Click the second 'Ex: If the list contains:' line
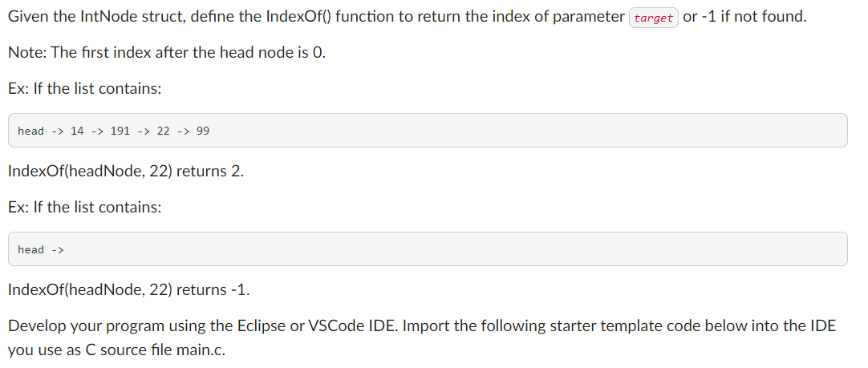 [x=85, y=208]
